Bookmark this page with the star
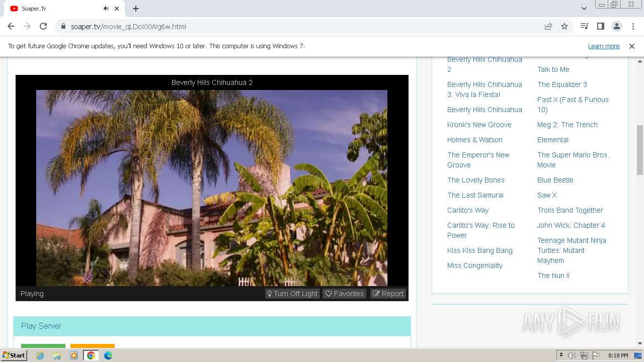This screenshot has width=644, height=362. [565, 27]
